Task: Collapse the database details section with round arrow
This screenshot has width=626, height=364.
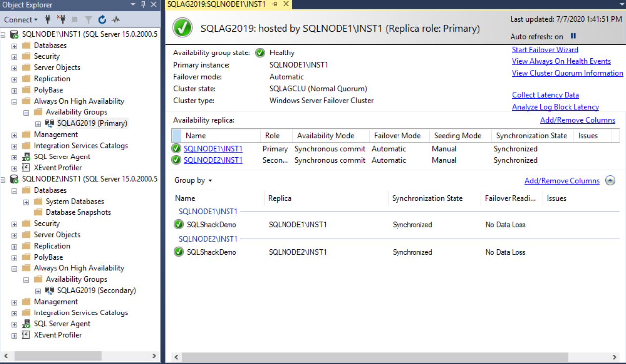Action: coord(610,181)
